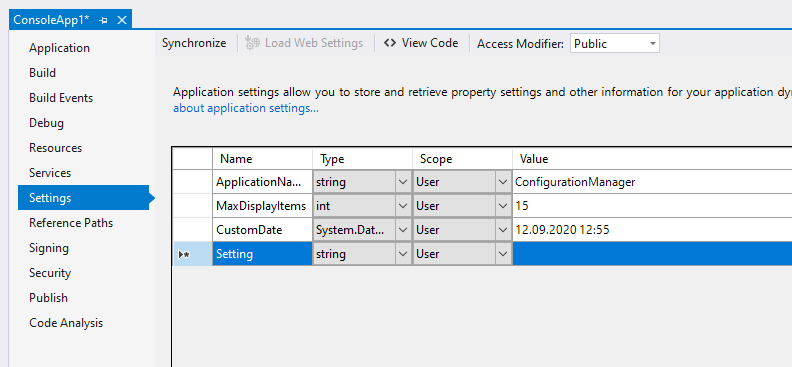Image resolution: width=792 pixels, height=367 pixels.
Task: Select the Settings page tab
Action: coord(83,198)
